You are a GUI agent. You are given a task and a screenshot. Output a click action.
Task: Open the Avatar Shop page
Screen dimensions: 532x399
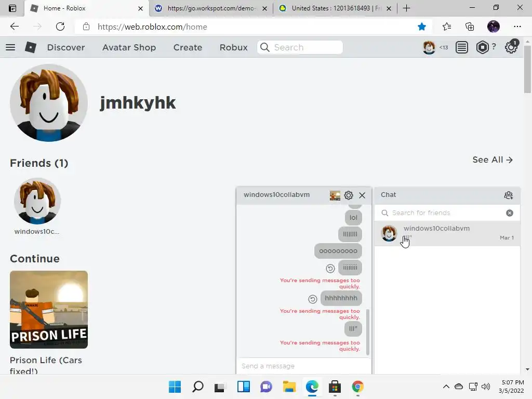[x=129, y=47]
